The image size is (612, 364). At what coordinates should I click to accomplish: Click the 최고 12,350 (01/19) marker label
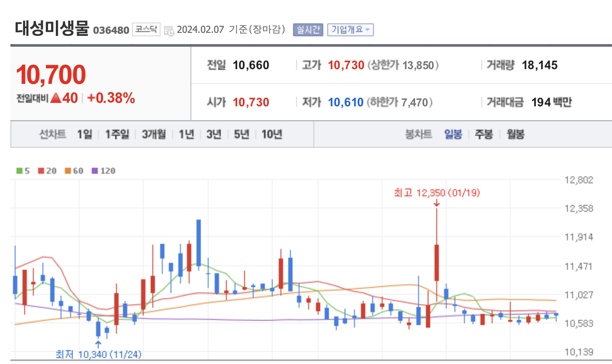[x=437, y=193]
